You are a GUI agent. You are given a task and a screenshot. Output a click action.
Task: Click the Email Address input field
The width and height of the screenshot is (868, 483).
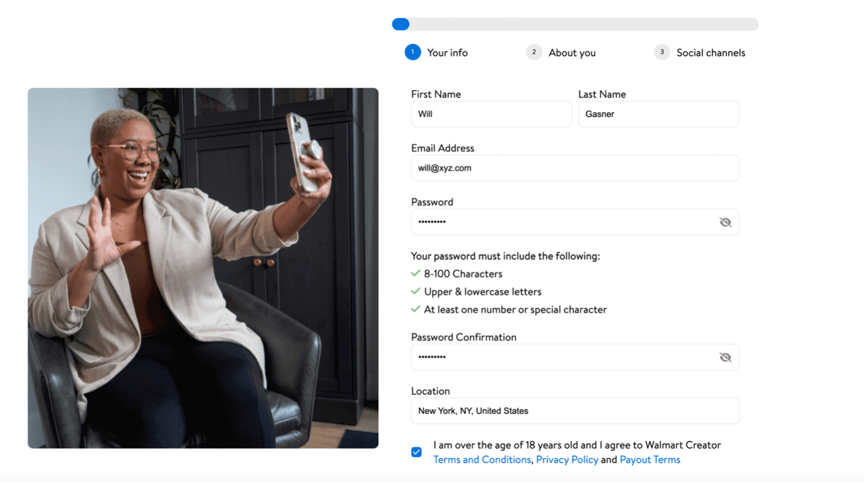(574, 167)
